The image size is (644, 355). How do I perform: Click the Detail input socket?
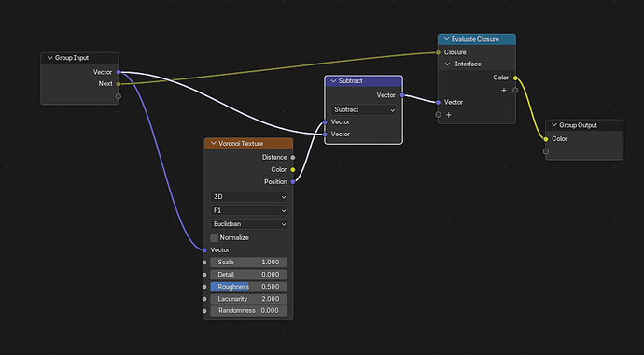[204, 275]
